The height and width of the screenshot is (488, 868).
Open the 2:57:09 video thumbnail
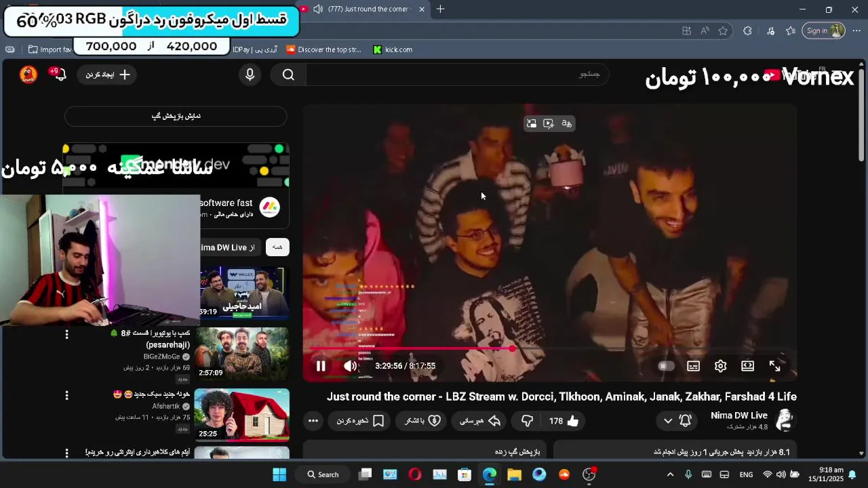pos(241,354)
